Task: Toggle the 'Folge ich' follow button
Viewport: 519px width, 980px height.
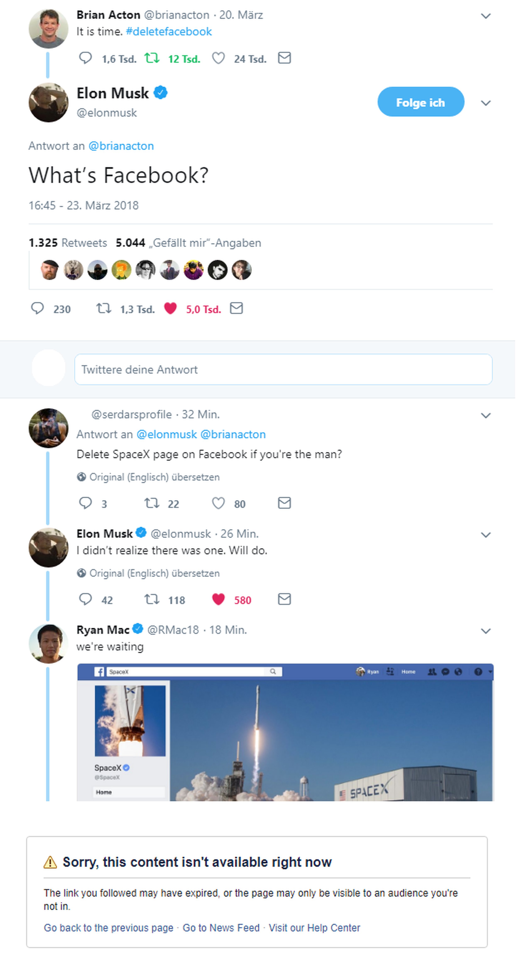Action: [420, 102]
